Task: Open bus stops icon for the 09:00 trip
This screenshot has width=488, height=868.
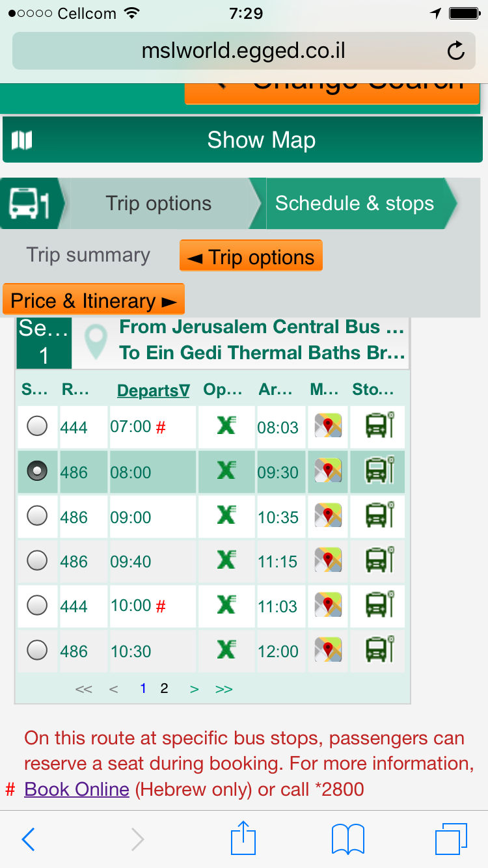Action: click(x=379, y=517)
